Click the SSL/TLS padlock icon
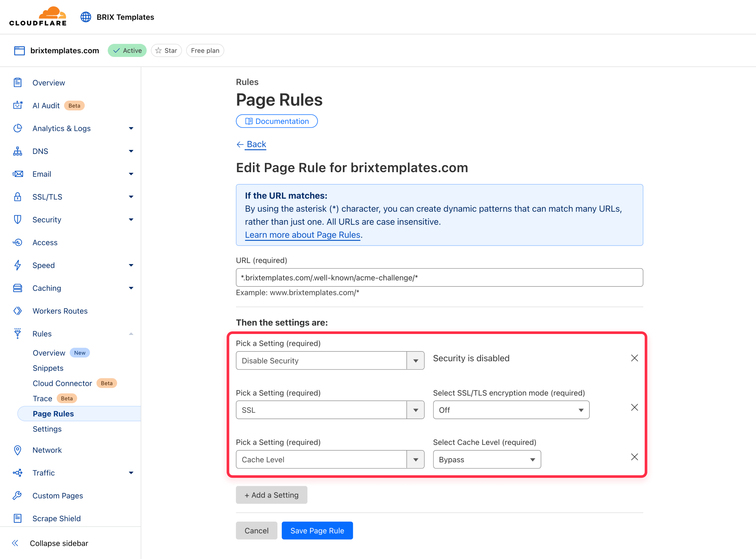This screenshot has width=756, height=559. [18, 197]
